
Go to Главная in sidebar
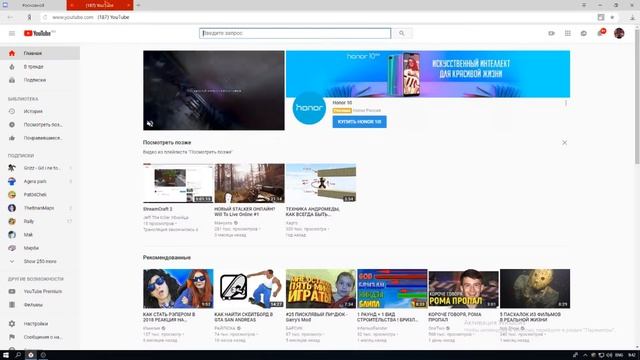click(40, 53)
